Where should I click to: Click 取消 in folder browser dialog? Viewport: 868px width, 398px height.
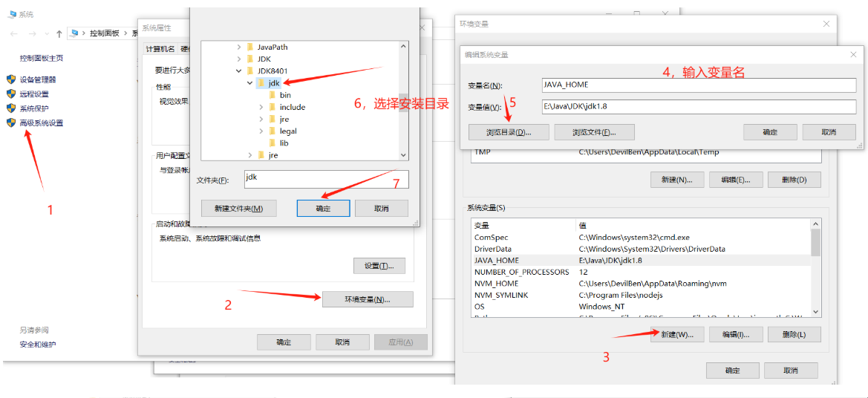click(382, 209)
